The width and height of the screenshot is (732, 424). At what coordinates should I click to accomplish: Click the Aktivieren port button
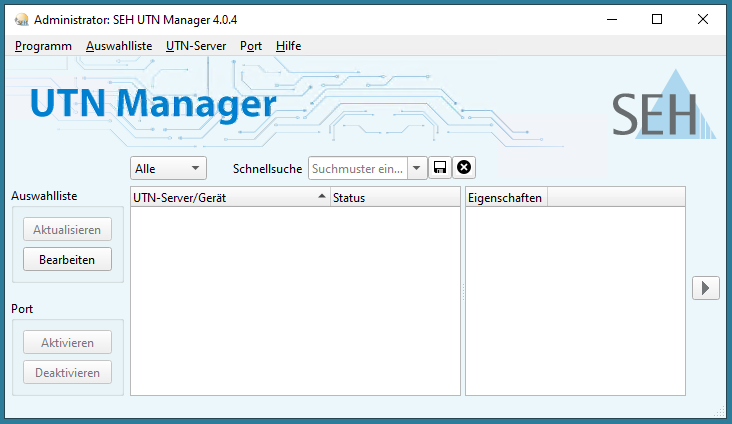click(x=67, y=342)
